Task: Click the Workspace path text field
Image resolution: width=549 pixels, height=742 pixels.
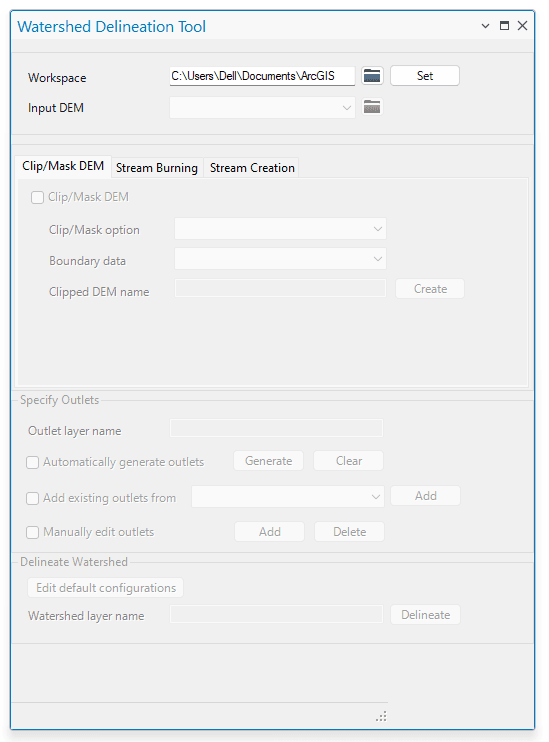Action: 262,76
